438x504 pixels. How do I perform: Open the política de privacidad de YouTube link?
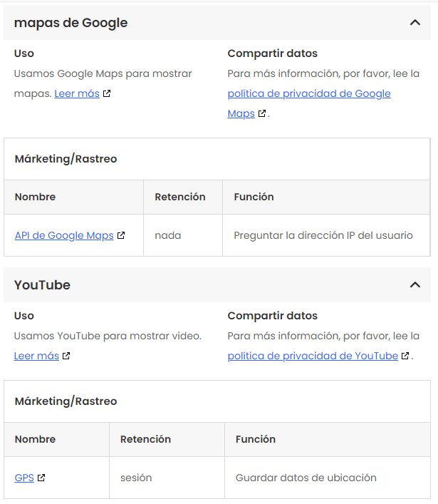point(313,356)
